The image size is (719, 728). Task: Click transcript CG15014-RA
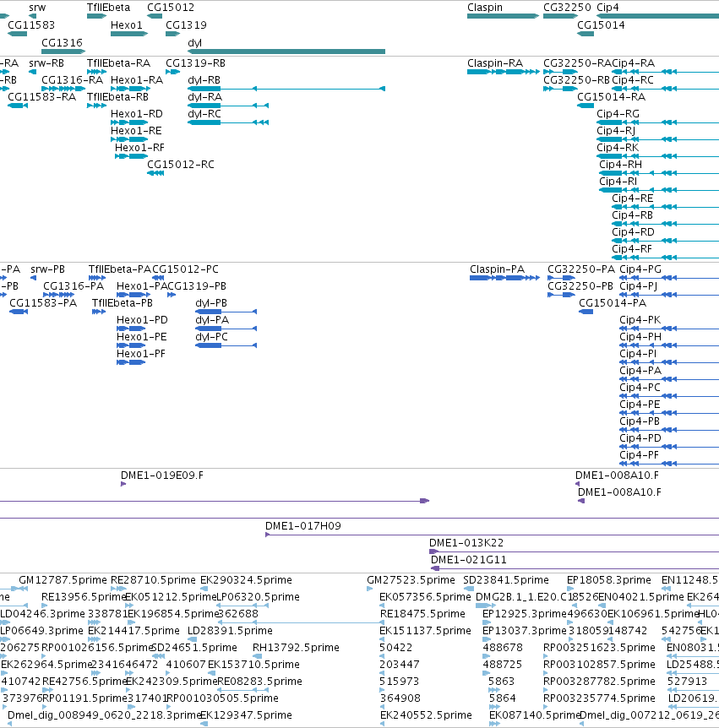(611, 97)
